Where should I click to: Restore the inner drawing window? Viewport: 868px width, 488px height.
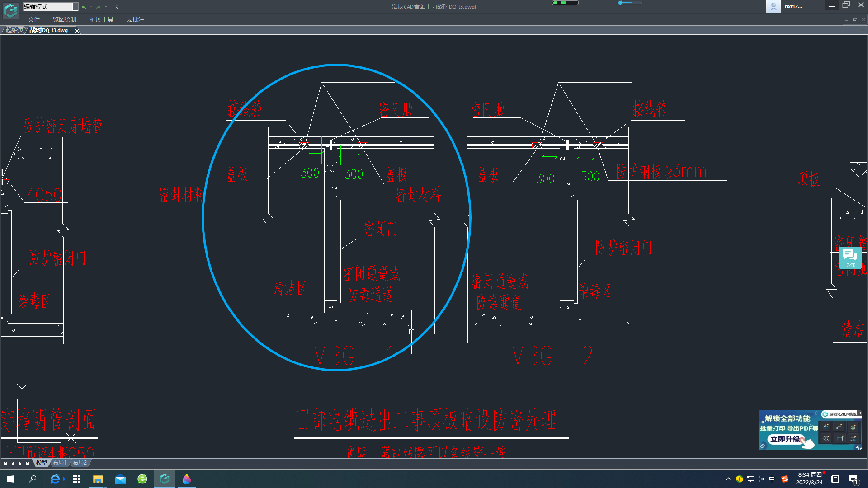pyautogui.click(x=855, y=19)
